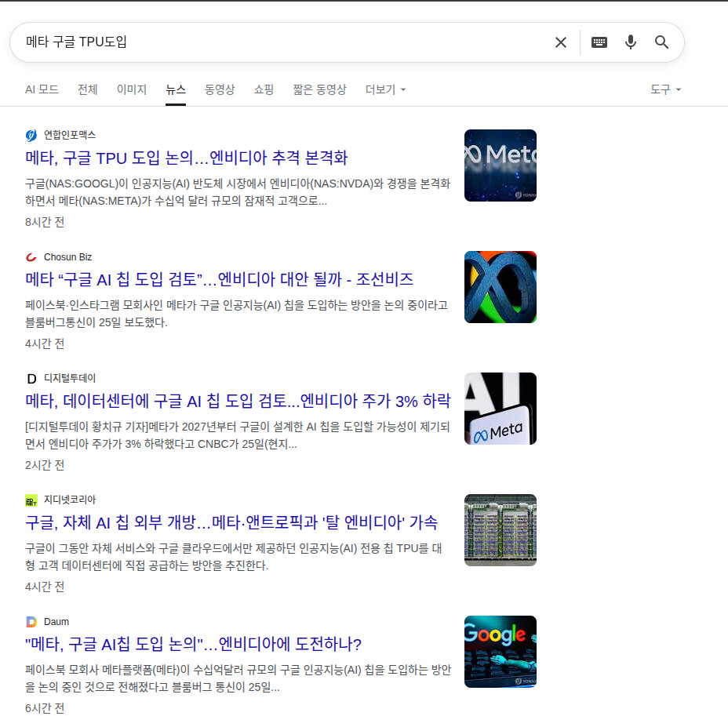Click the Google logo thumbnail of Daum article

pyautogui.click(x=500, y=652)
